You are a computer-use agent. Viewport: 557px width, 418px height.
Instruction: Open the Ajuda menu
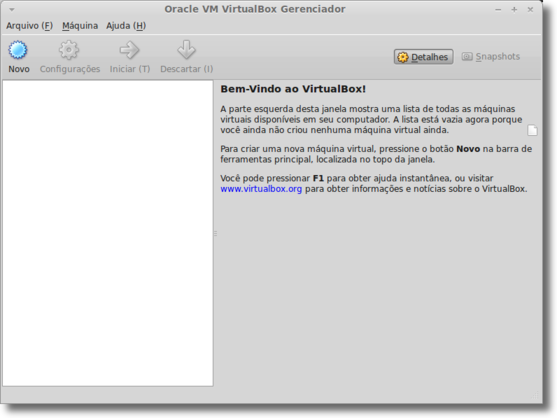pos(126,26)
